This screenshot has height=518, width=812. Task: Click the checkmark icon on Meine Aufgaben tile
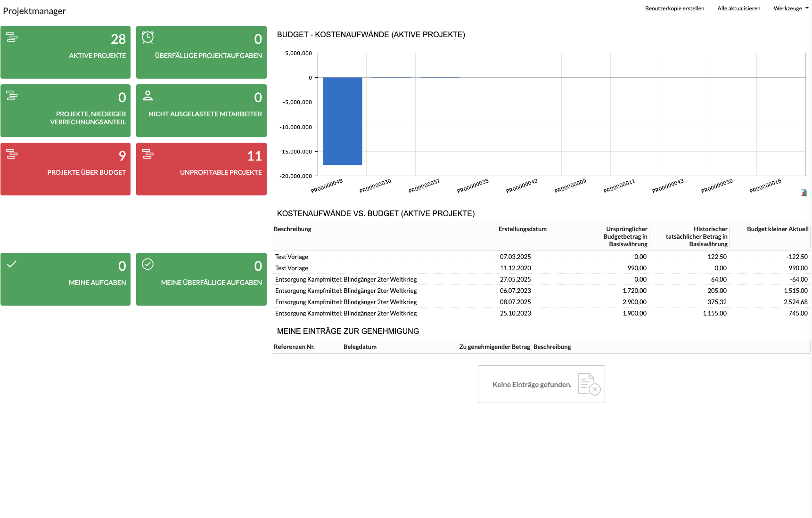tap(12, 264)
